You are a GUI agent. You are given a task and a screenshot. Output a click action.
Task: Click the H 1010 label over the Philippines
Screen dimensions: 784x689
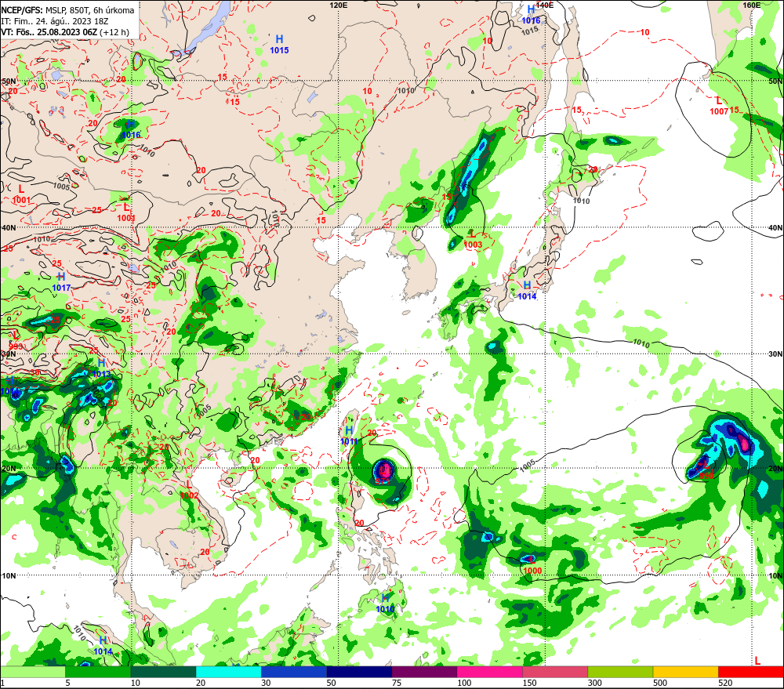tap(385, 603)
